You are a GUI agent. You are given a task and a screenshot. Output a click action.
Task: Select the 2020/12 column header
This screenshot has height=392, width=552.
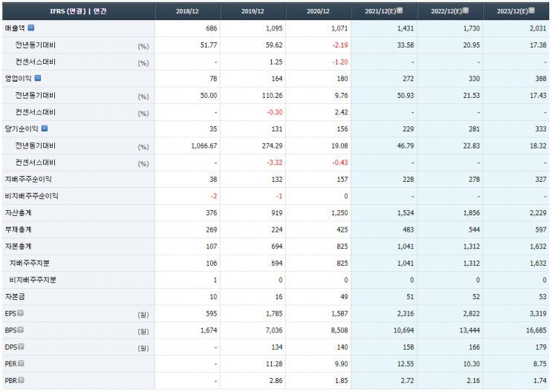[319, 11]
